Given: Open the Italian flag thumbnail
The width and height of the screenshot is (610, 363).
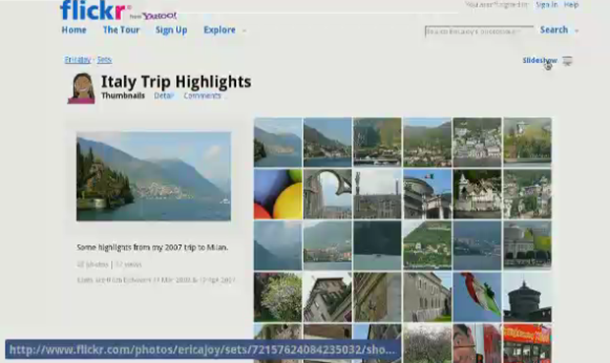Looking at the screenshot, I should pos(477,297).
